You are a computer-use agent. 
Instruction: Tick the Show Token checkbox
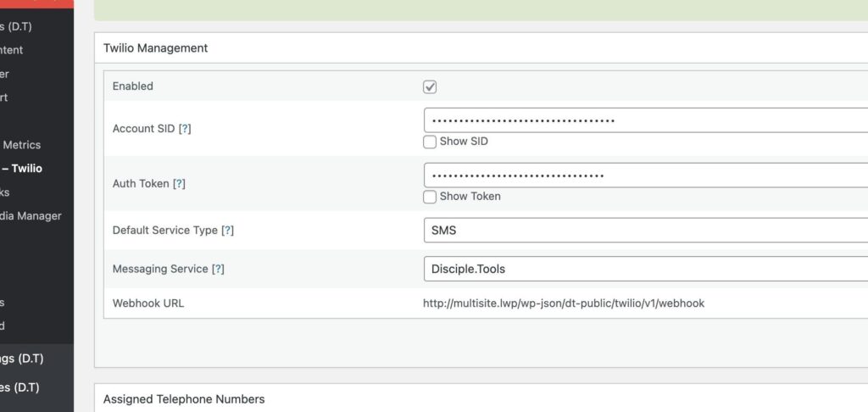pyautogui.click(x=430, y=197)
